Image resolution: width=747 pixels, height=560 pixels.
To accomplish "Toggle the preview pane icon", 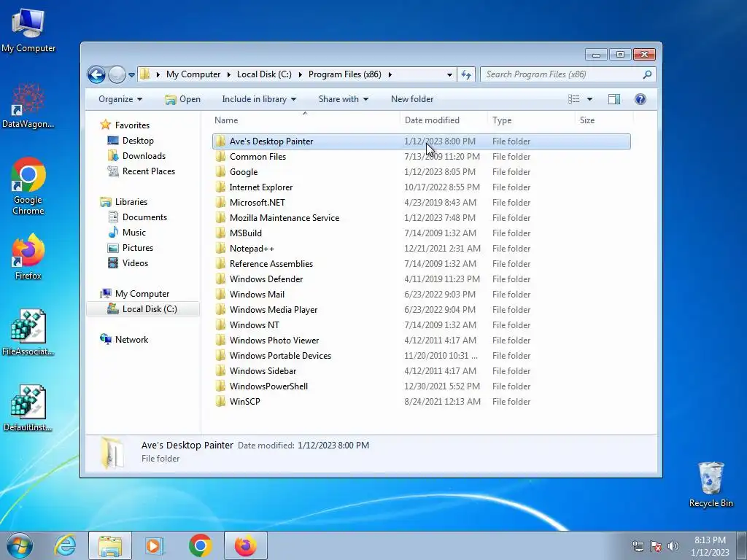I will pos(614,99).
